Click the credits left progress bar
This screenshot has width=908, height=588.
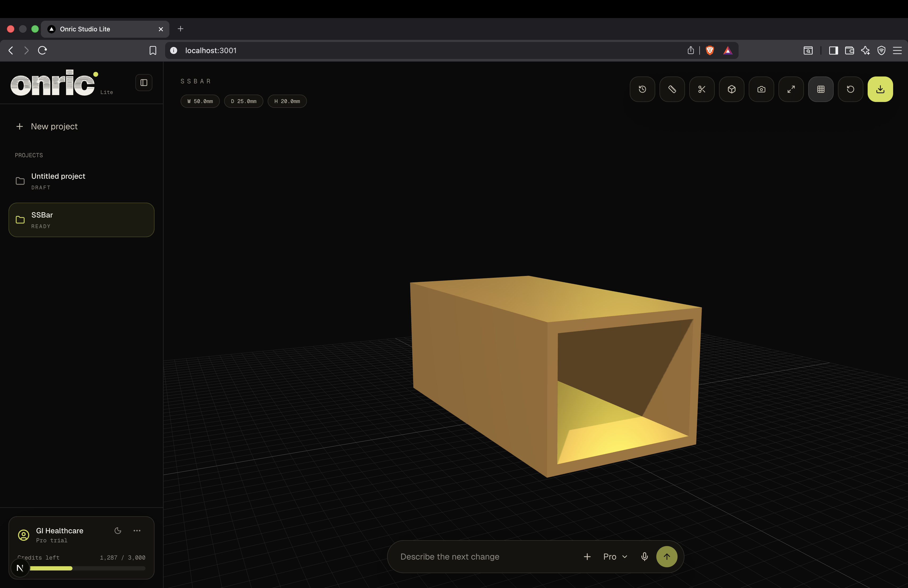(x=87, y=568)
